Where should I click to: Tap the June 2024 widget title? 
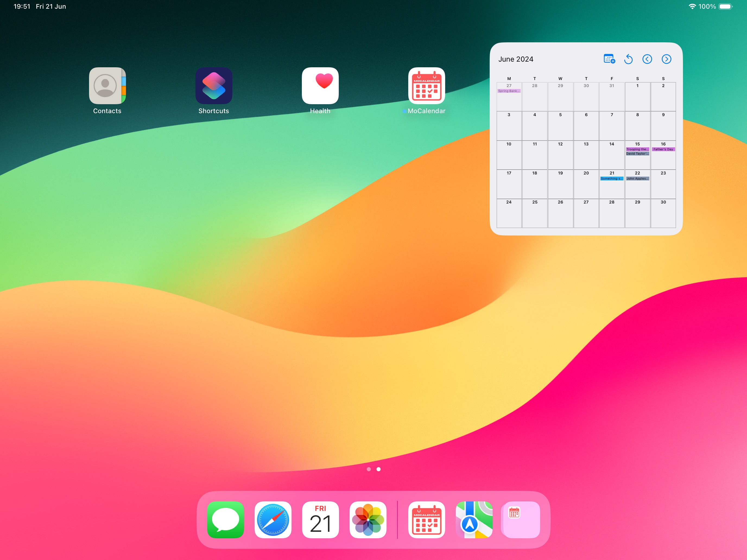coord(516,59)
